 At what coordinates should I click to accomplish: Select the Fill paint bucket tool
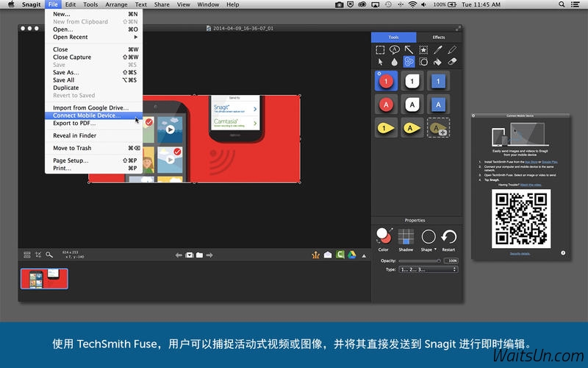tap(437, 62)
